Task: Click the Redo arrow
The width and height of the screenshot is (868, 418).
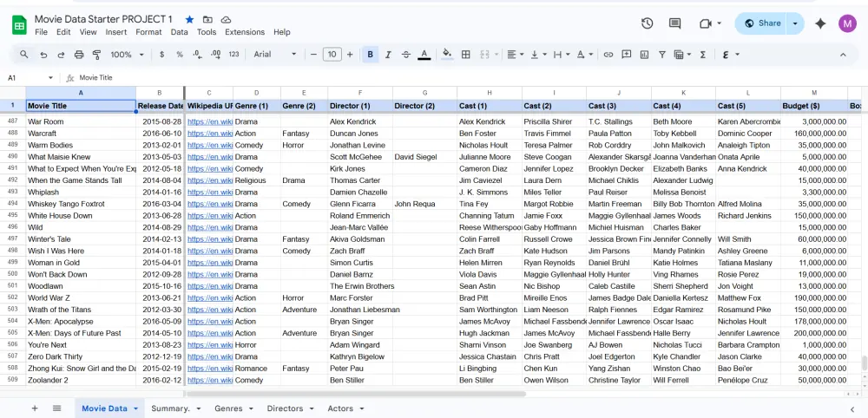Action: [x=61, y=55]
